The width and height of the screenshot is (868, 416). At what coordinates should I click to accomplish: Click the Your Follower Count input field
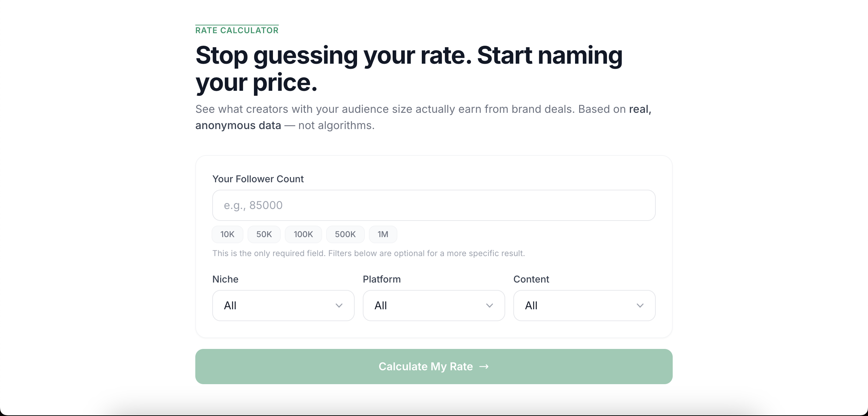click(434, 205)
